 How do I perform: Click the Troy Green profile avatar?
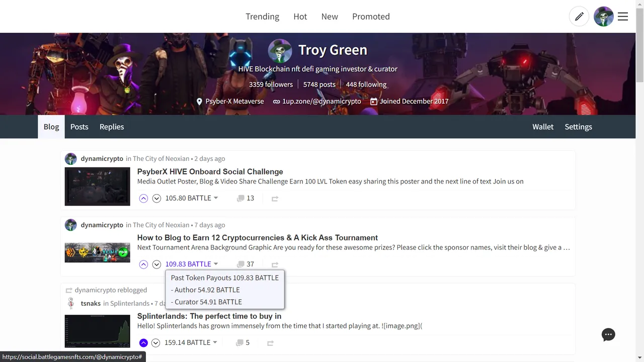tap(280, 51)
